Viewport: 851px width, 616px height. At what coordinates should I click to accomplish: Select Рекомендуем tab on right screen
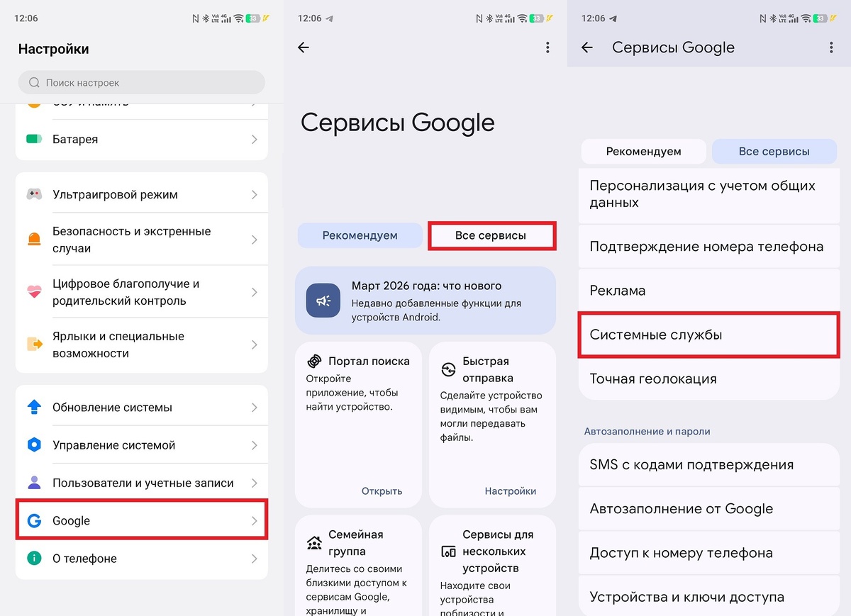click(x=643, y=152)
